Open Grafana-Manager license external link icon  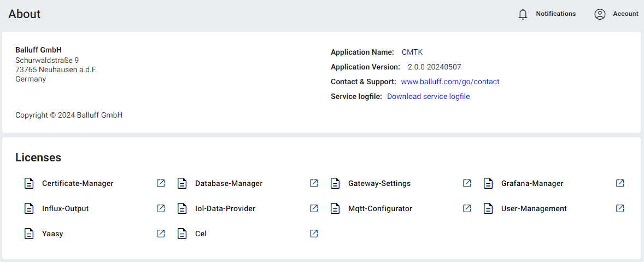click(x=620, y=183)
